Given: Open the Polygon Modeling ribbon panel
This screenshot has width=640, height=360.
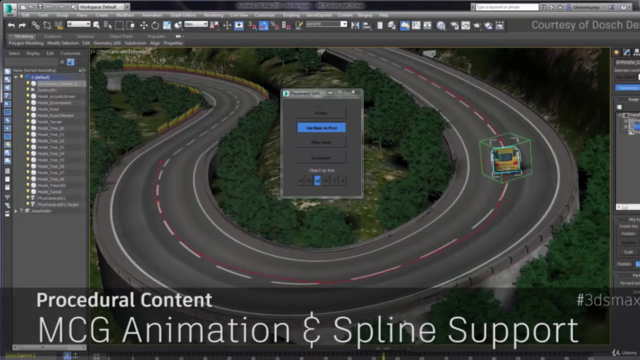Looking at the screenshot, I should [26, 43].
